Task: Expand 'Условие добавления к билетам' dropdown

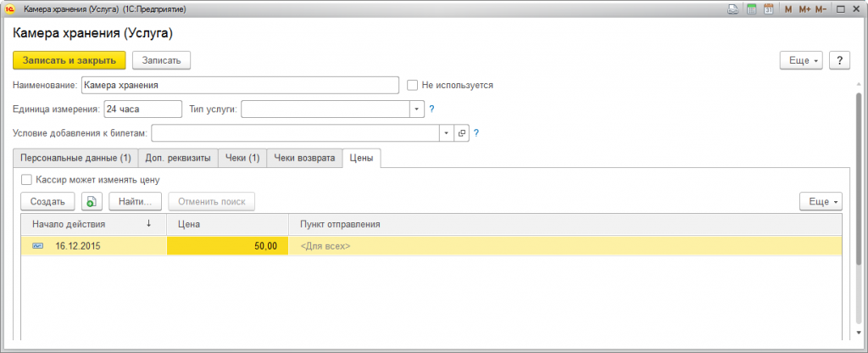Action: point(447,133)
